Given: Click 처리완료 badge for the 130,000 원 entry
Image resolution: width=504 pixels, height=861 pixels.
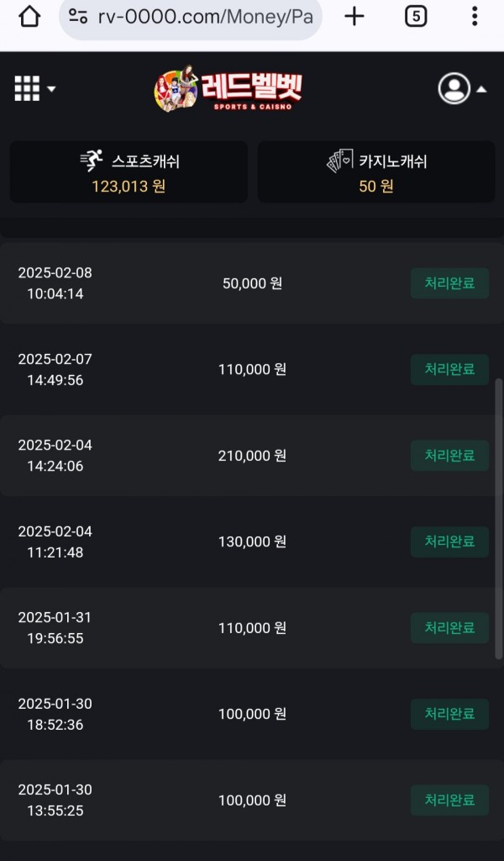Looking at the screenshot, I should (449, 541).
